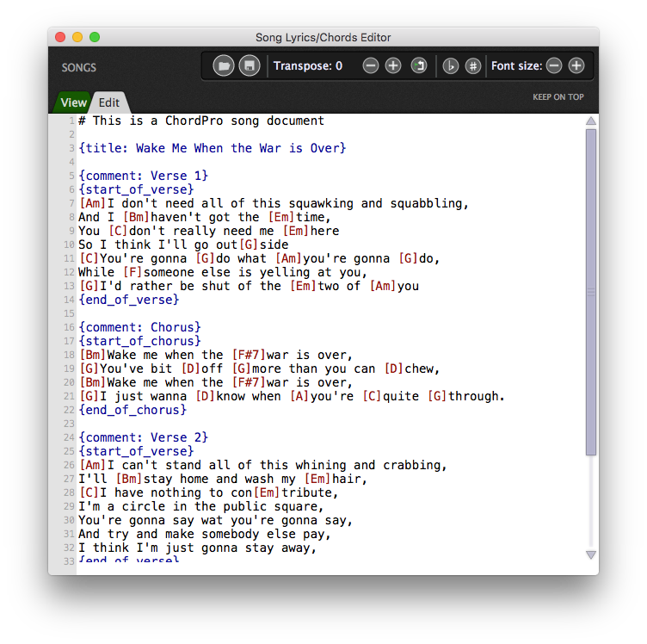Switch to the View tab
This screenshot has width=647, height=644.
73,102
